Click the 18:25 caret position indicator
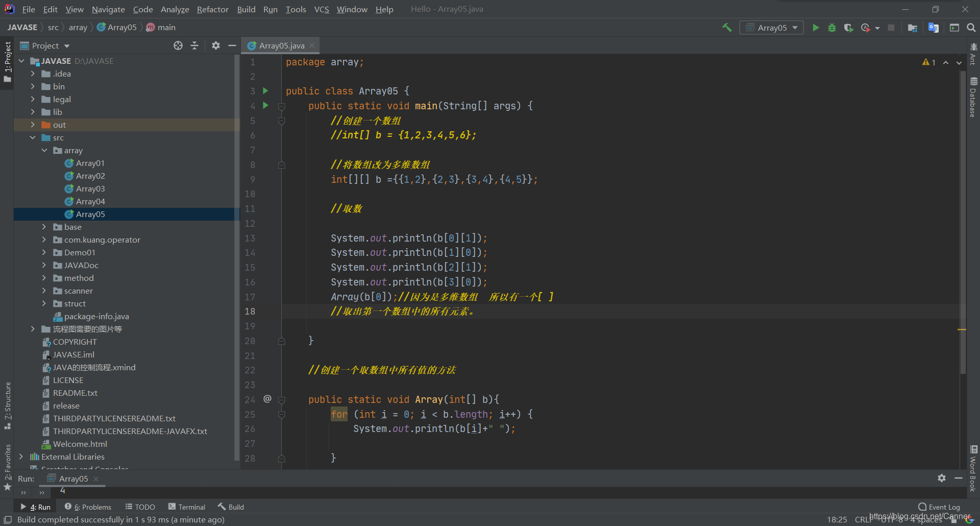 tap(837, 519)
